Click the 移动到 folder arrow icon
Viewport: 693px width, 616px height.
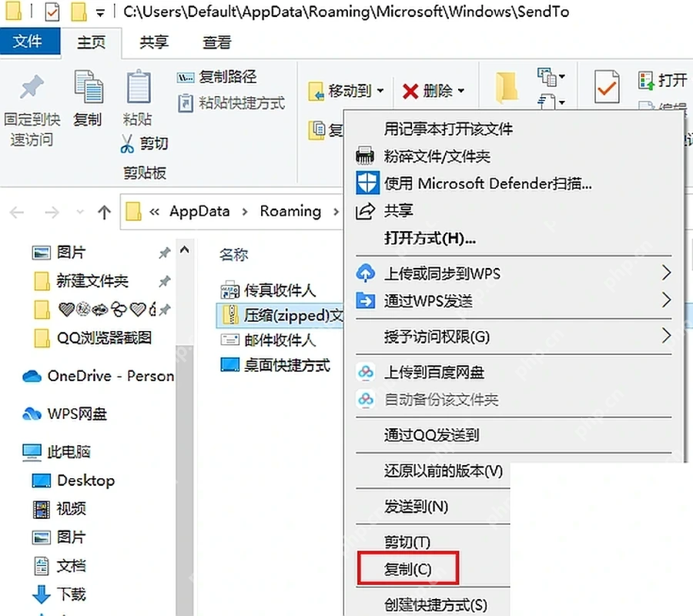pyautogui.click(x=316, y=91)
